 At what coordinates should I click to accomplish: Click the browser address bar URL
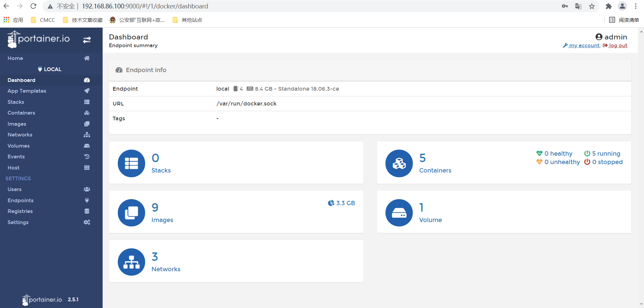coord(145,6)
